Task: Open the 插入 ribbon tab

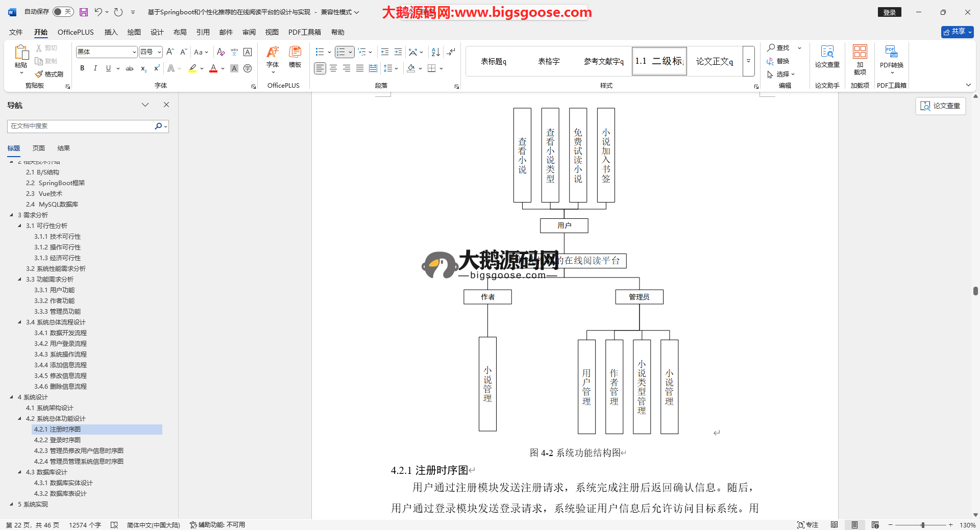Action: 111,32
